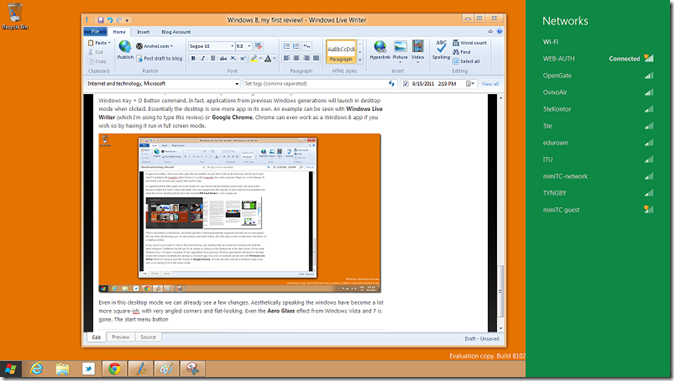This screenshot has height=381, width=674.
Task: Toggle the publish date checkbox
Action: click(405, 84)
